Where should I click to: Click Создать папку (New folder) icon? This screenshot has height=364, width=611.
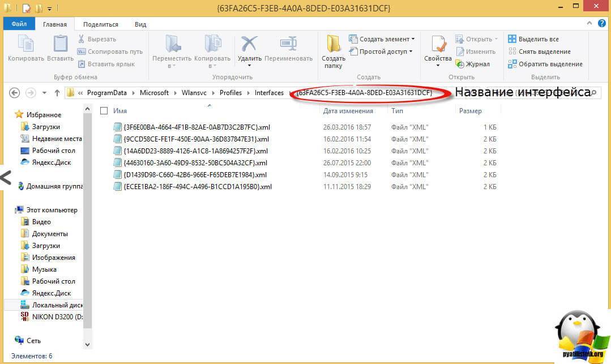click(334, 48)
